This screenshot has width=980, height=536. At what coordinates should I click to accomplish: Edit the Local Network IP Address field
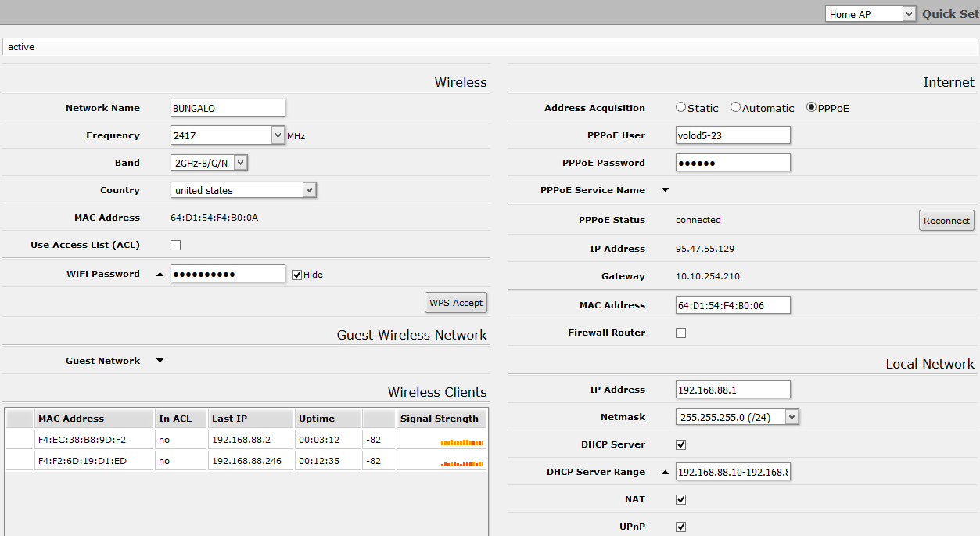tap(733, 390)
